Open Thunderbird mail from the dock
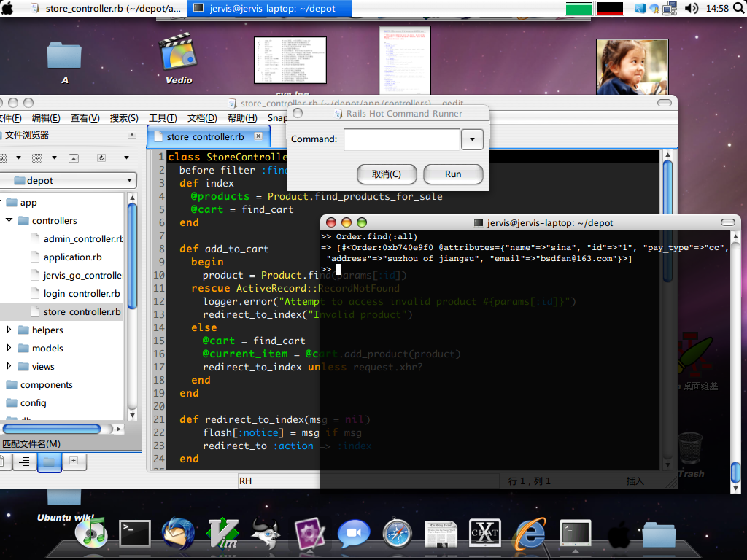The height and width of the screenshot is (560, 747). pos(178,533)
